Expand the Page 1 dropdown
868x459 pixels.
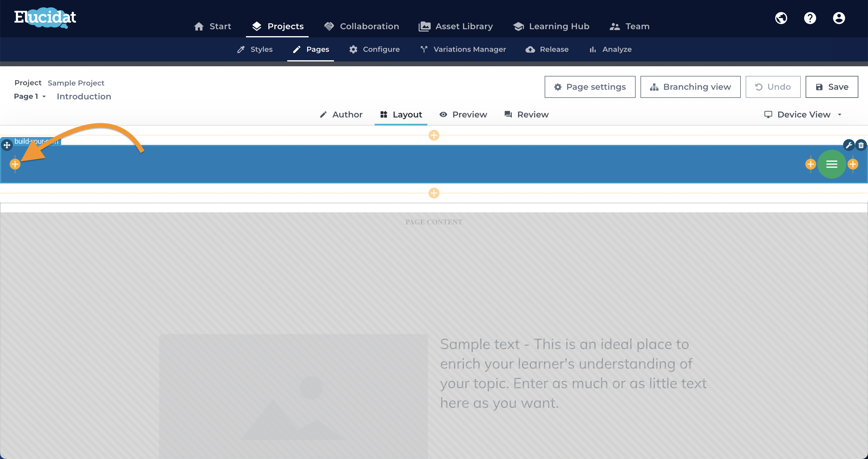30,96
